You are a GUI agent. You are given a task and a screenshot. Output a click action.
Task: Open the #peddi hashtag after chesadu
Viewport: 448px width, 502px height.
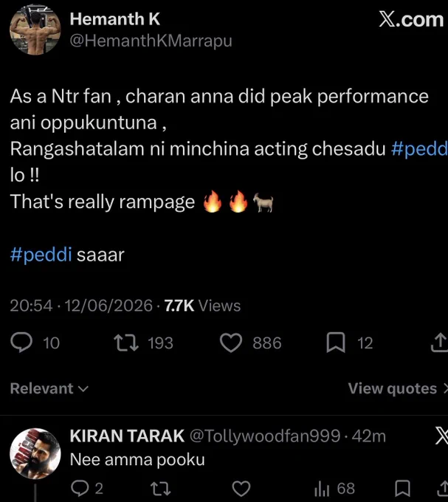(x=419, y=149)
